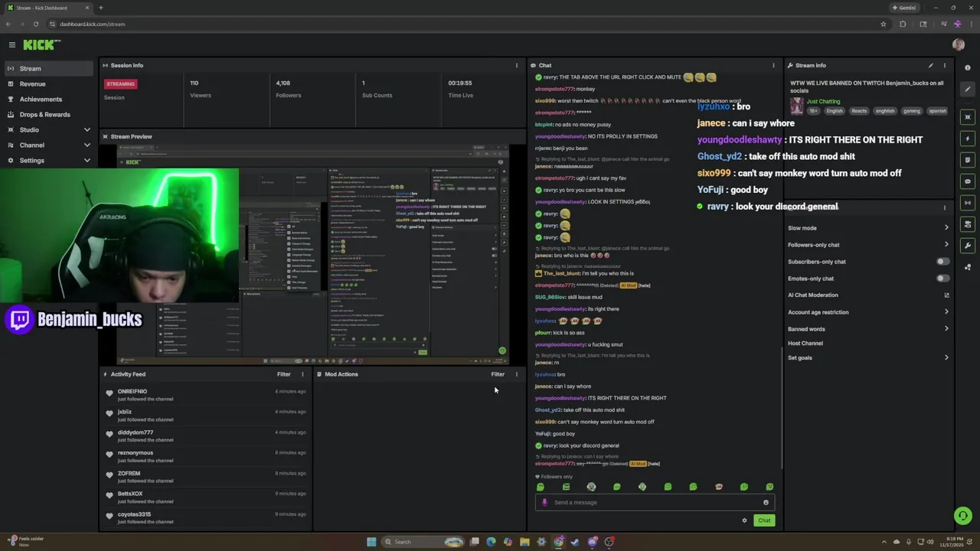Viewport: 980px width, 551px height.
Task: Expand the Channel sidebar section
Action: (x=47, y=145)
